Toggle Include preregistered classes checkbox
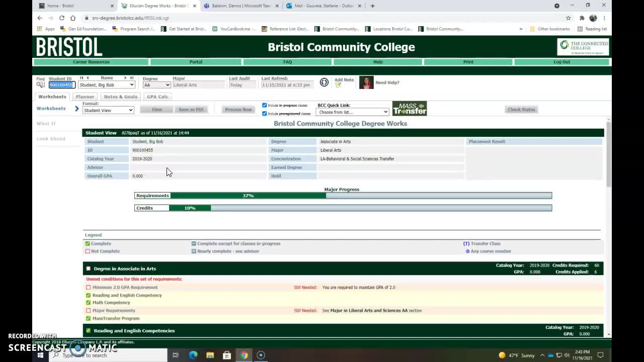 coord(265,113)
